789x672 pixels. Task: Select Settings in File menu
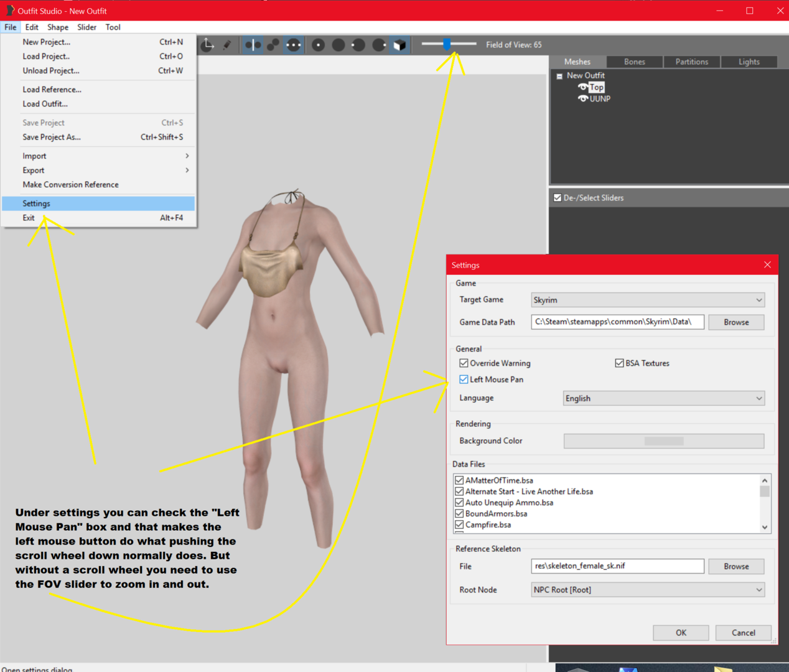98,203
